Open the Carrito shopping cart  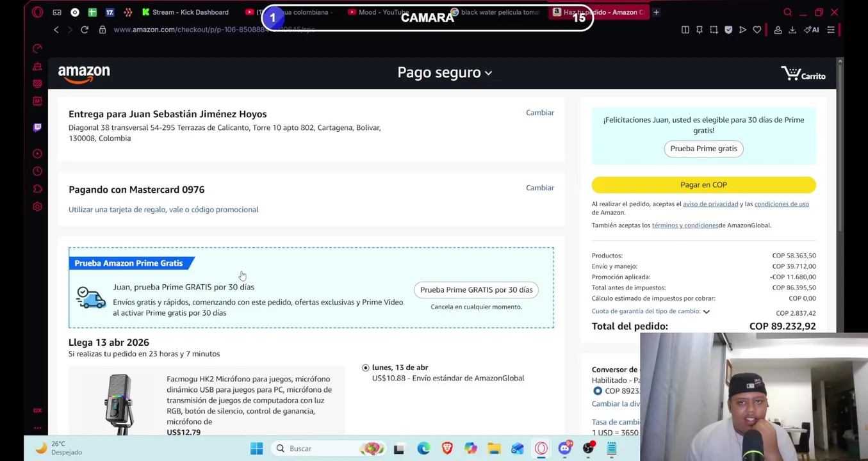point(803,74)
